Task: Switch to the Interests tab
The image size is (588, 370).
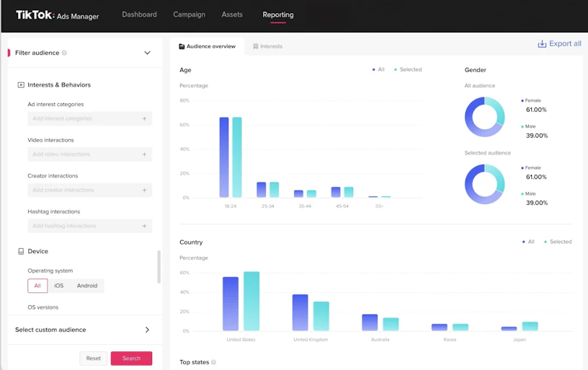Action: (267, 46)
